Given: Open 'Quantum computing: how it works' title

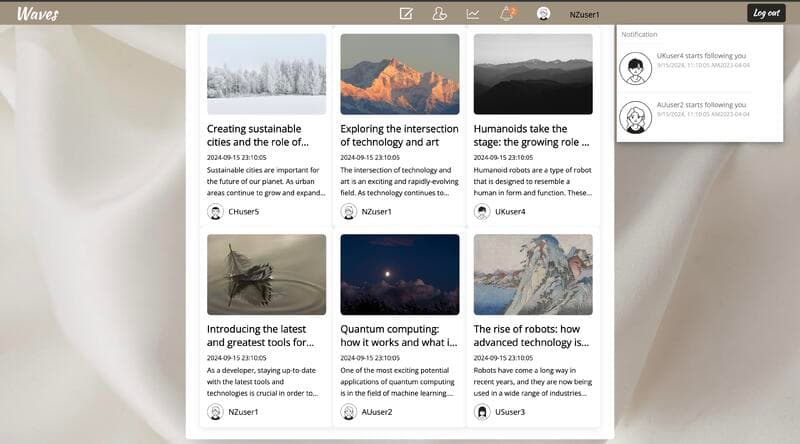Looking at the screenshot, I should [398, 336].
